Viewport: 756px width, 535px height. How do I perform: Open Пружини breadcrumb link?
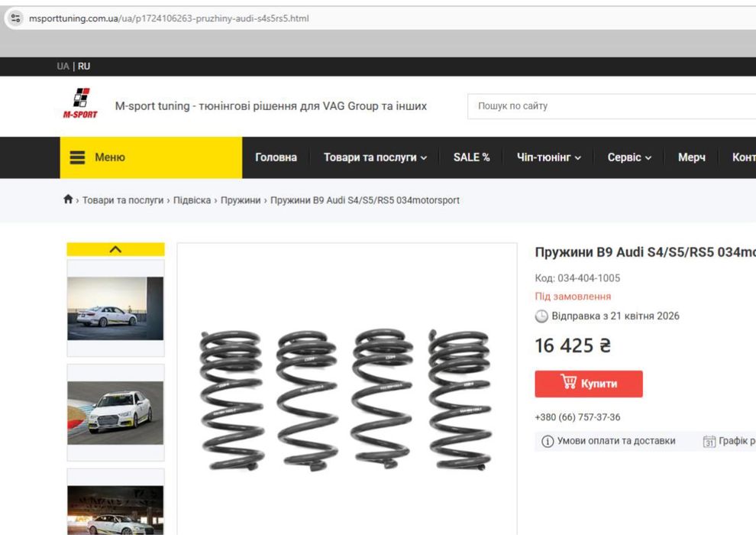241,200
